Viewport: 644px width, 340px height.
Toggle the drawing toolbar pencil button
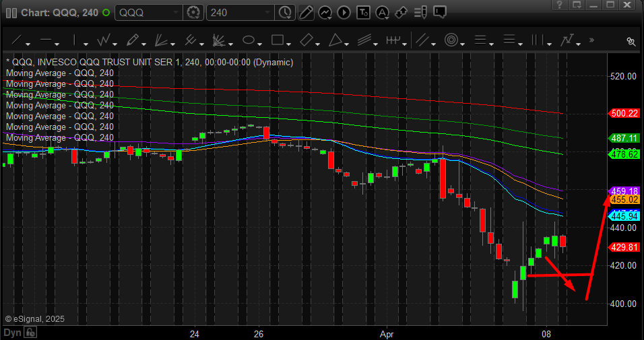[306, 12]
